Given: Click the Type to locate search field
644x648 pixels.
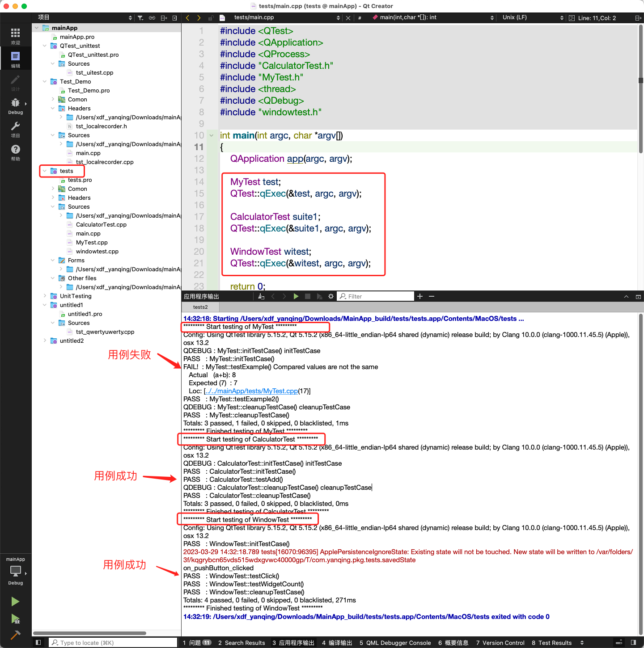Looking at the screenshot, I should click(x=113, y=643).
